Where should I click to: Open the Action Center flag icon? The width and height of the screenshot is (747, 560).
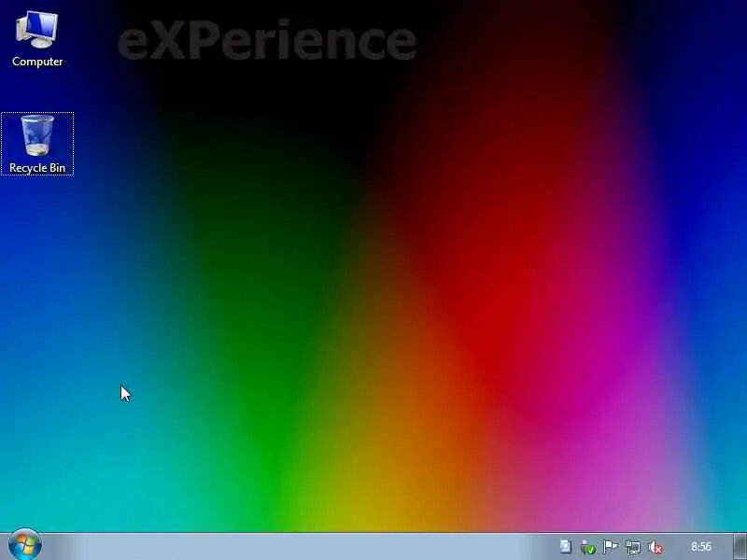[611, 547]
